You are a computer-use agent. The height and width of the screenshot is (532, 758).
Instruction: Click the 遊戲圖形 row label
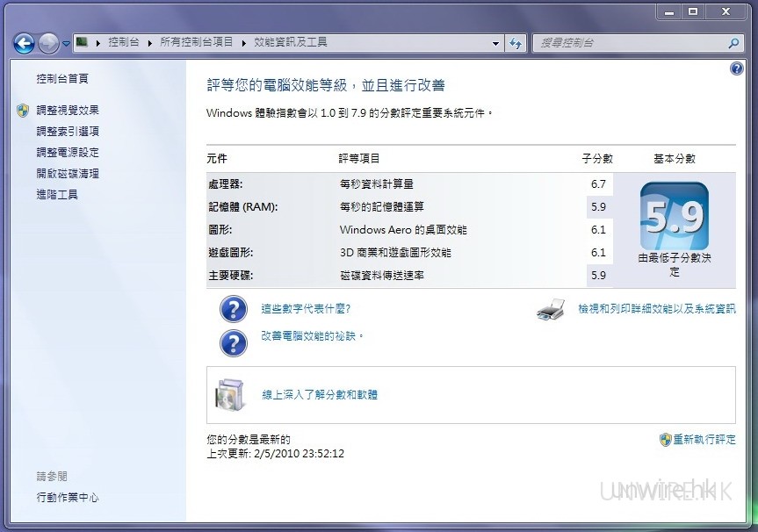tap(231, 253)
